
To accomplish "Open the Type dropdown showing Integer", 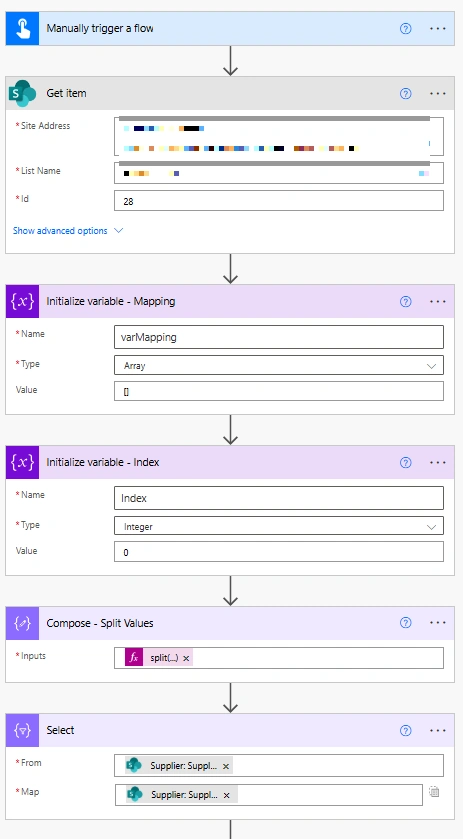I will click(279, 526).
